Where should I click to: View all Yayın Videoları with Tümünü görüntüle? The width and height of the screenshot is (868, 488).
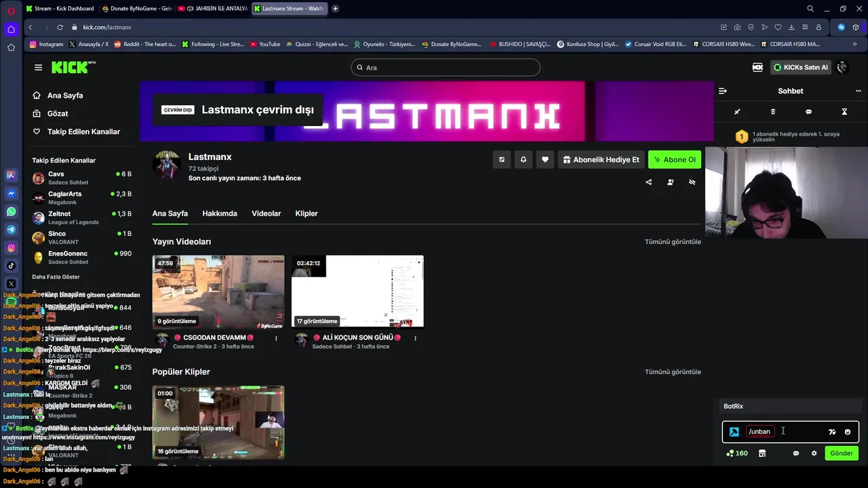click(x=673, y=242)
